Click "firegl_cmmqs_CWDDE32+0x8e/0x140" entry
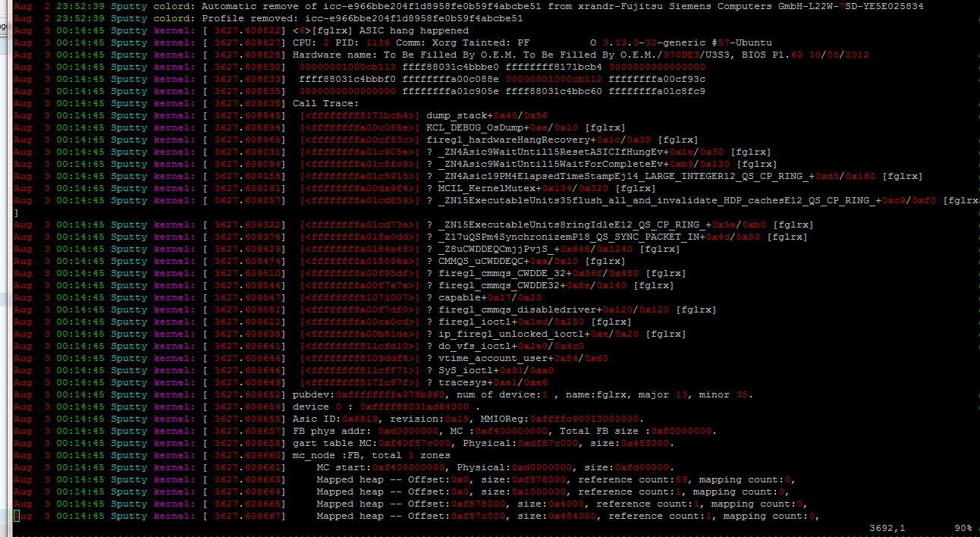 pos(532,285)
